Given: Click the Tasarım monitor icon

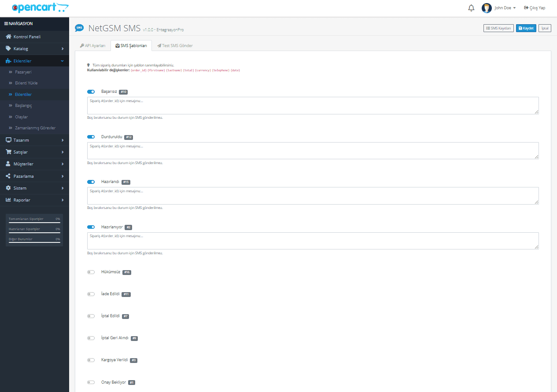Looking at the screenshot, I should 8,140.
